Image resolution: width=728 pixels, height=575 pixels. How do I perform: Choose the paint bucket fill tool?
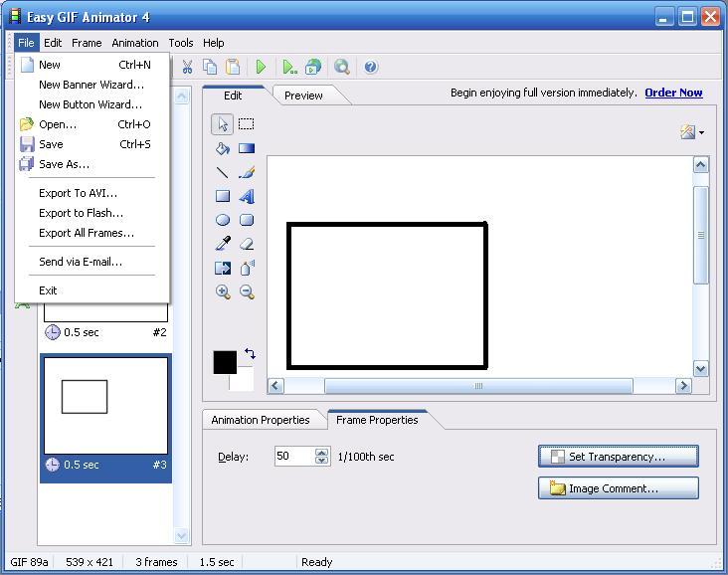(223, 148)
